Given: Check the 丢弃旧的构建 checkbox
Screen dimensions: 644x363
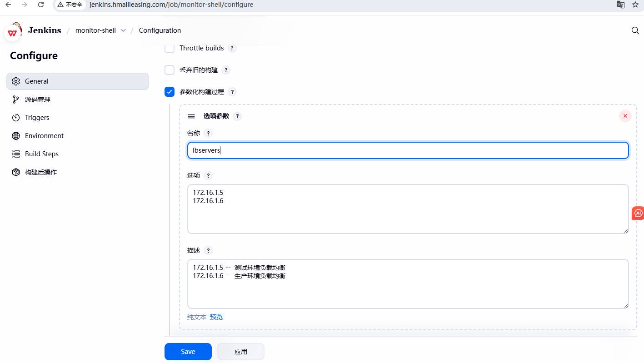Looking at the screenshot, I should [170, 70].
